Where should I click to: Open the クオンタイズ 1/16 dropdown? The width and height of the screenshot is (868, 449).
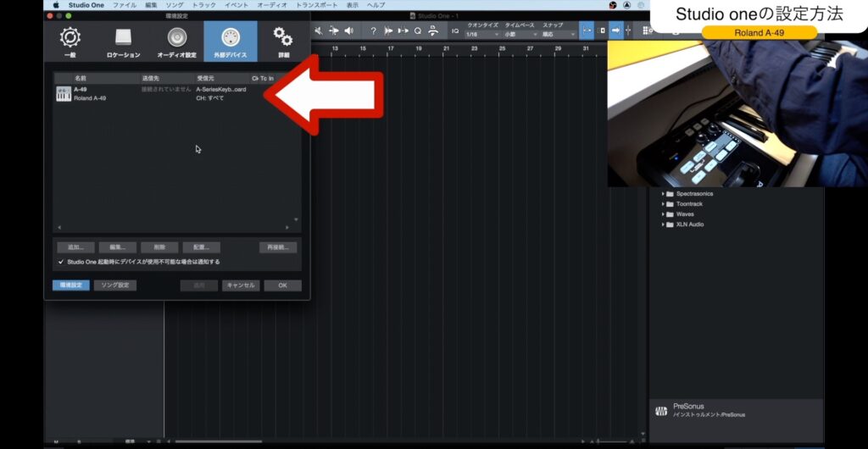481,34
